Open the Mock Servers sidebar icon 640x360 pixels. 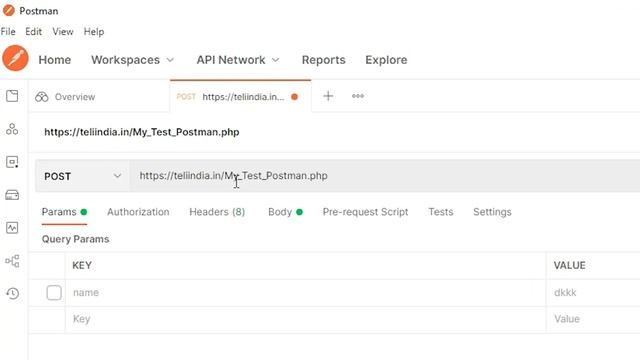[x=12, y=195]
